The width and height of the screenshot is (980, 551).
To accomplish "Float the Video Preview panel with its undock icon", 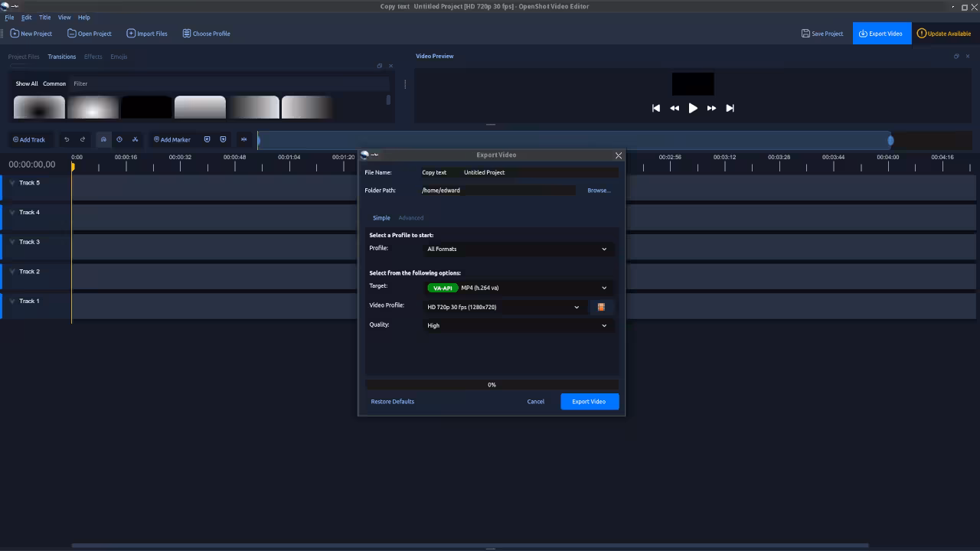I will (956, 56).
